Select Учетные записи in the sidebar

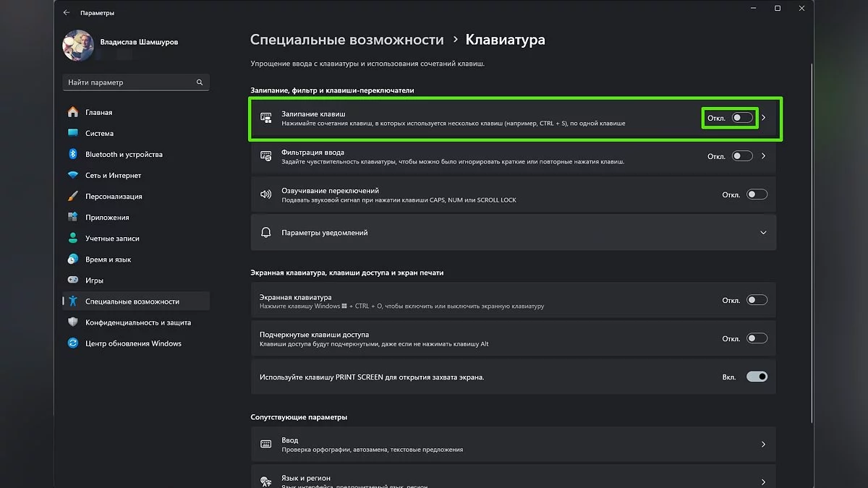(x=112, y=239)
